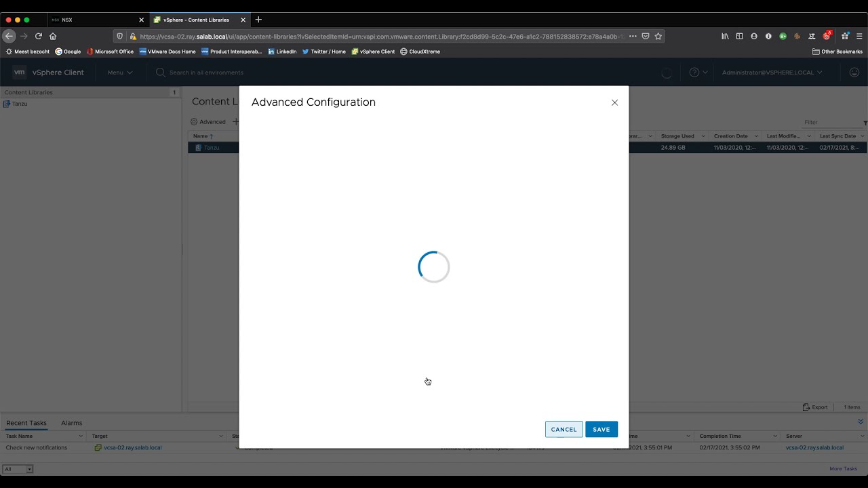Open the page actions ellipsis menu

633,36
